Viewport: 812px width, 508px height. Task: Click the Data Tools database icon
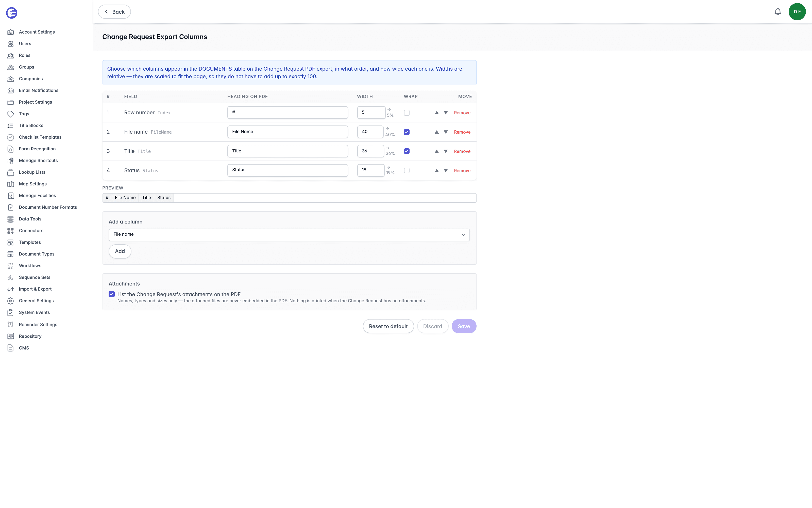pyautogui.click(x=11, y=219)
